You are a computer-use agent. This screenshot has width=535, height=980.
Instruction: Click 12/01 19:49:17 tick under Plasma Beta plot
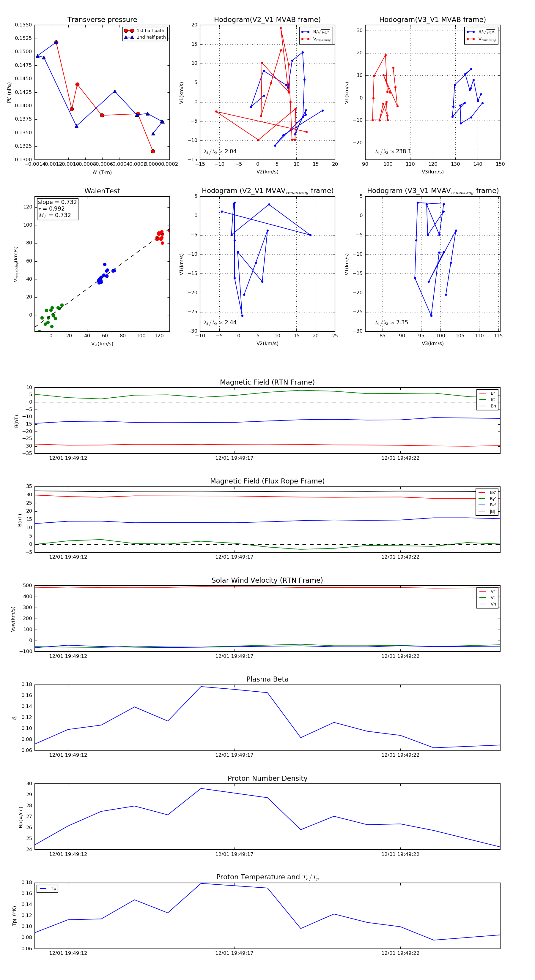(x=234, y=755)
